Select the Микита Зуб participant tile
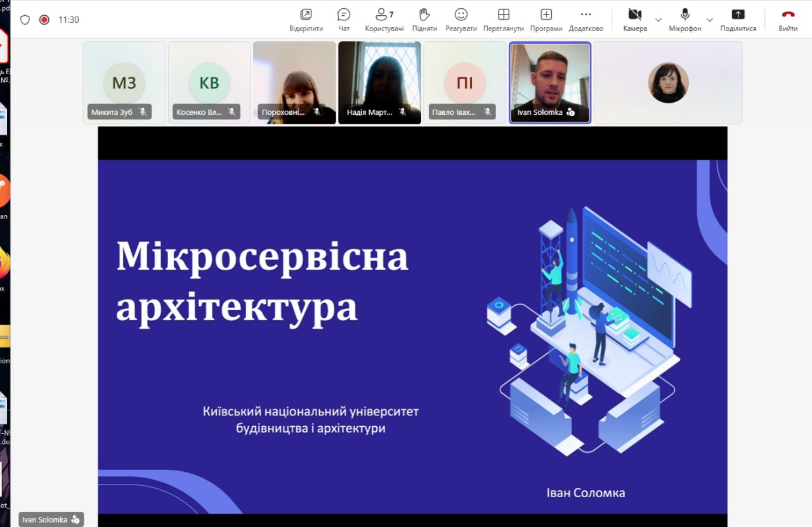Image resolution: width=812 pixels, height=527 pixels. tap(124, 82)
